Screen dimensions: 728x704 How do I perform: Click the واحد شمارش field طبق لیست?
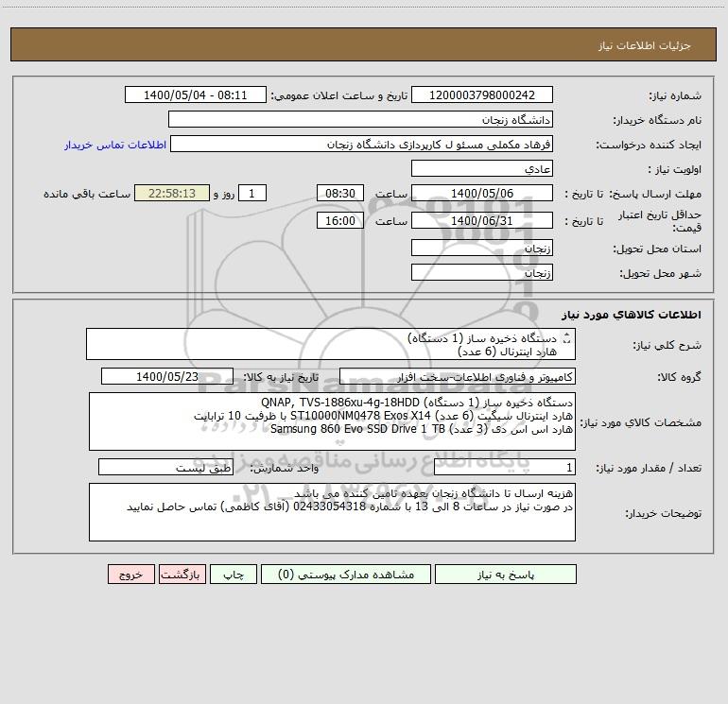coord(165,468)
